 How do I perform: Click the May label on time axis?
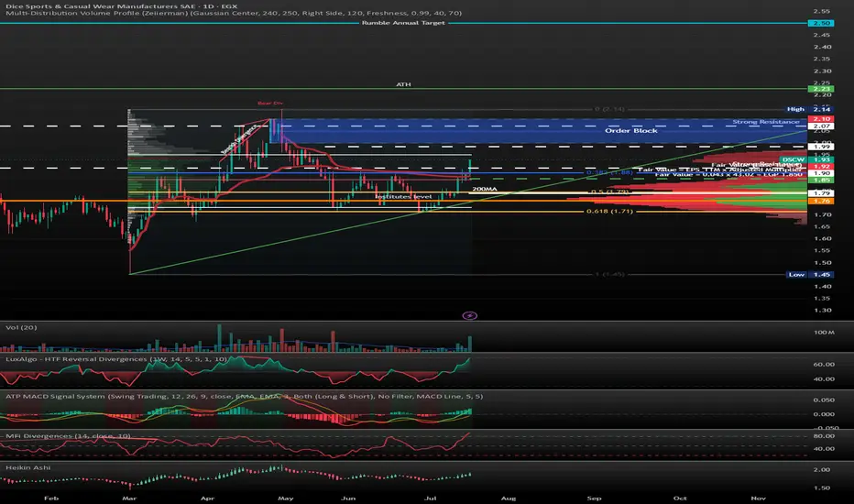tap(285, 498)
